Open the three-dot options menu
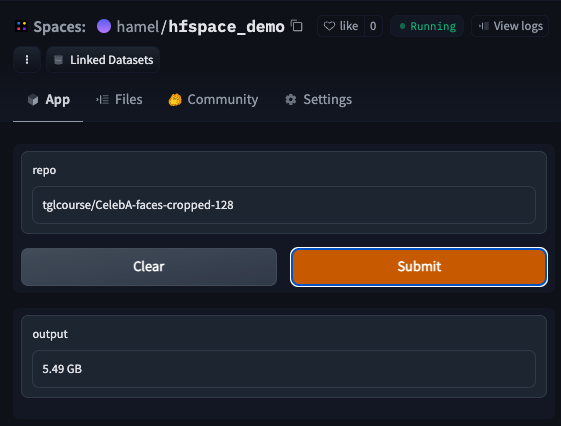This screenshot has width=561, height=426. click(x=27, y=60)
